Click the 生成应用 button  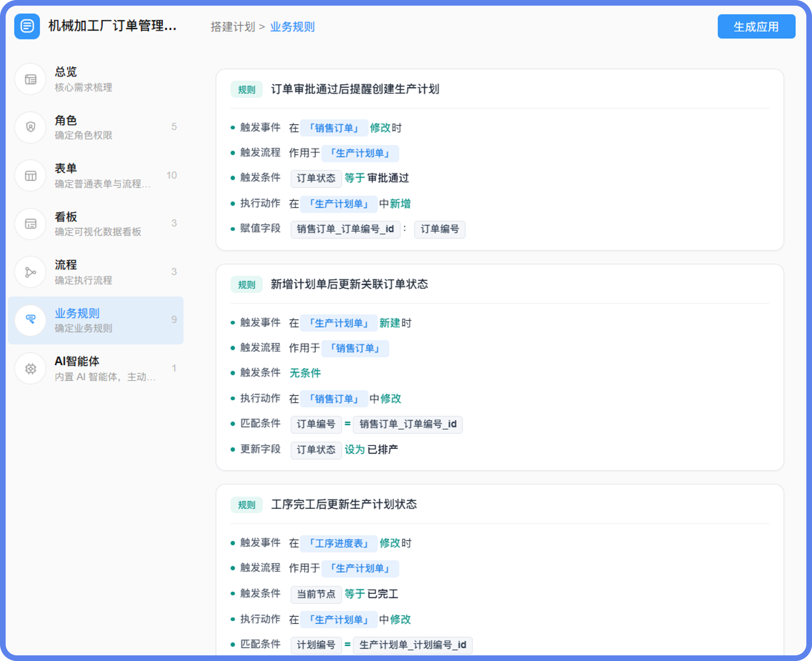point(756,26)
